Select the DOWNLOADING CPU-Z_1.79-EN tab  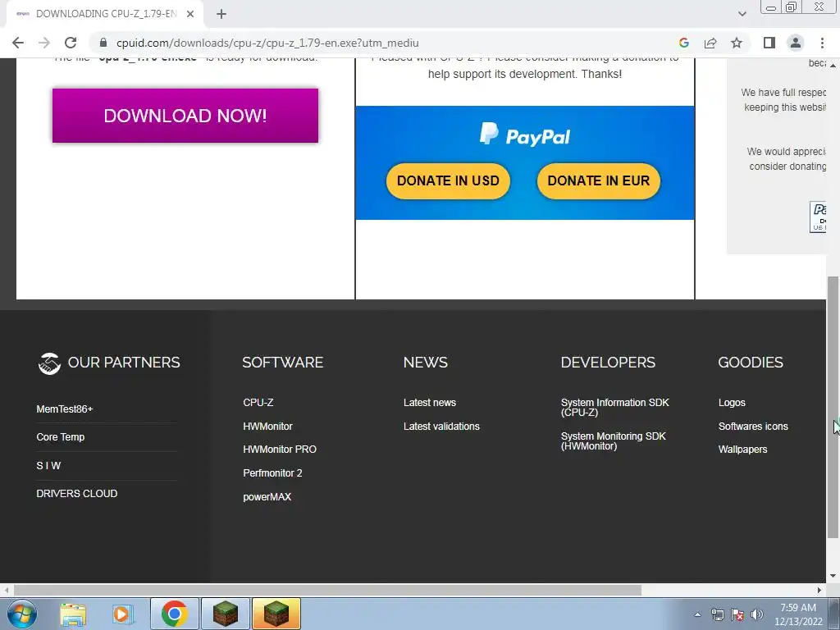point(105,14)
